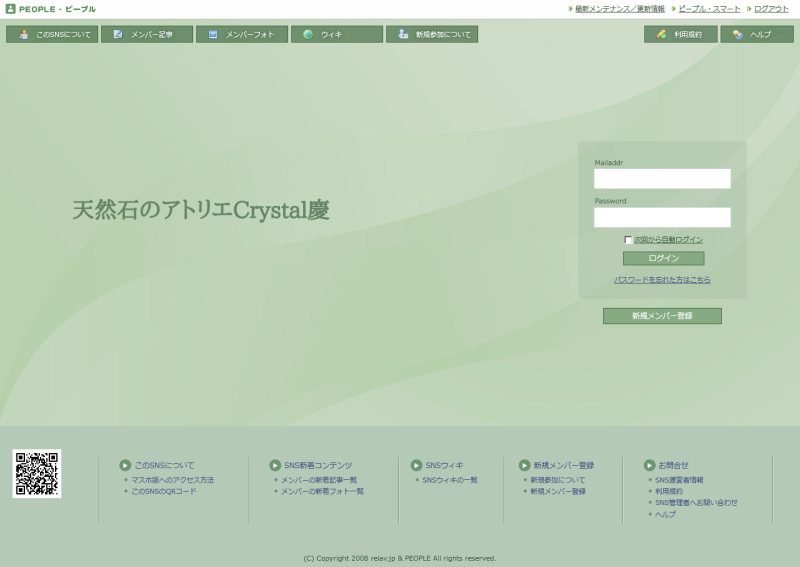Click the QR code image in footer

click(37, 474)
